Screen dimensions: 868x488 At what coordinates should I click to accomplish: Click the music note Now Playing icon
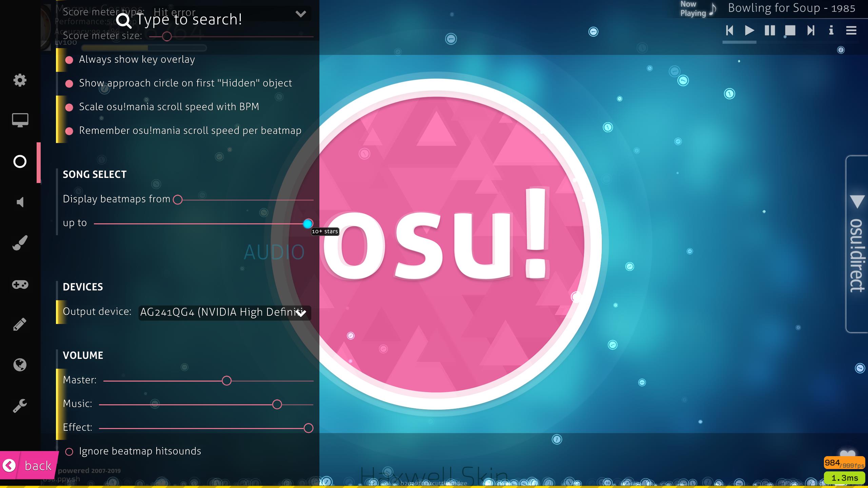click(x=713, y=9)
